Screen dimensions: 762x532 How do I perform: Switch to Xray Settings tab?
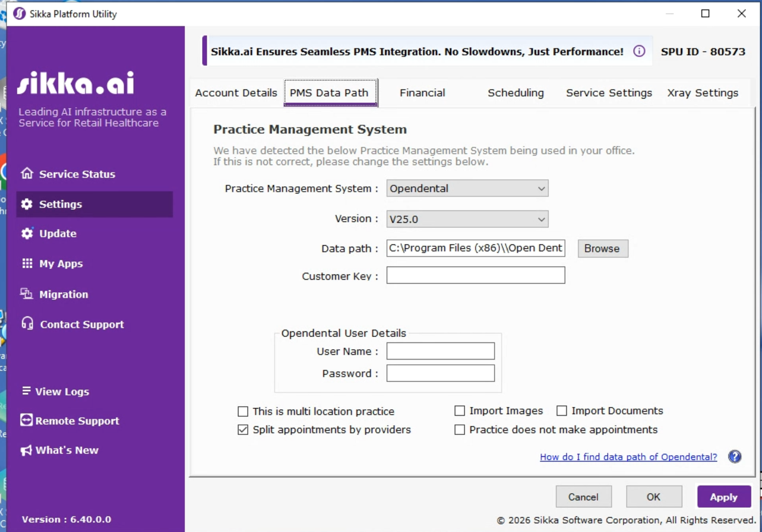(703, 93)
